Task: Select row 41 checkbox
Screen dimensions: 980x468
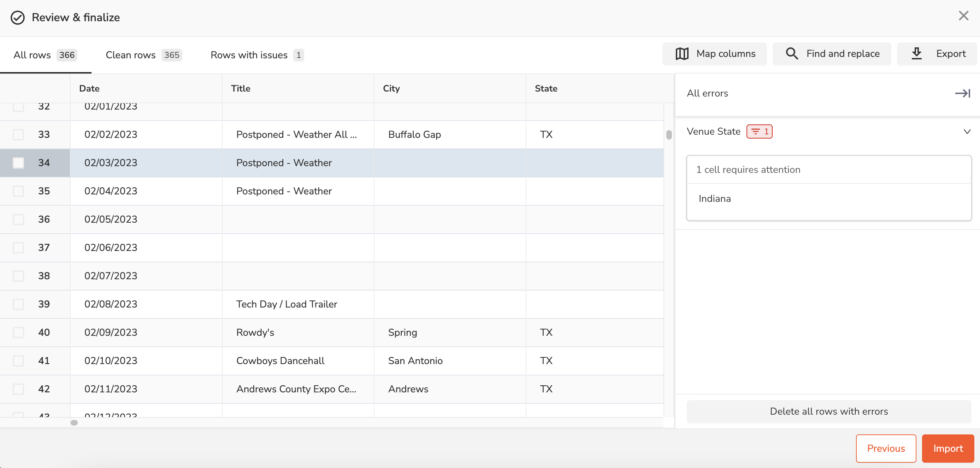Action: (18, 361)
